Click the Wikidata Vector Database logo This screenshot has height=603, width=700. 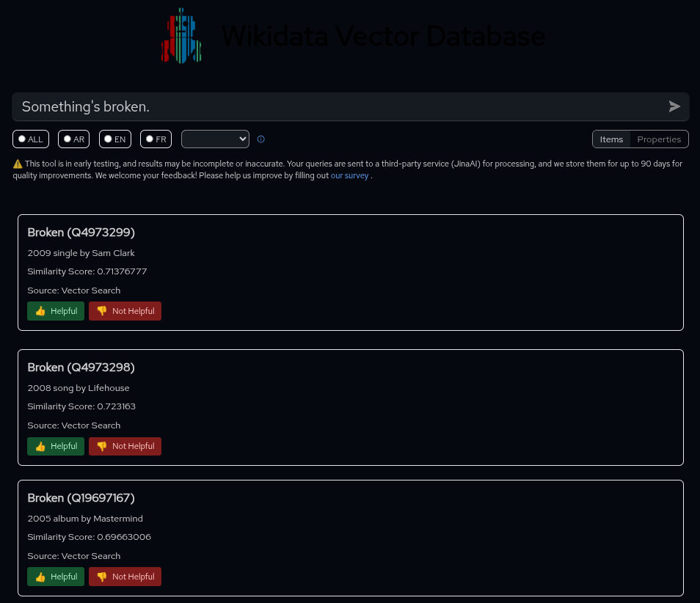(x=181, y=36)
